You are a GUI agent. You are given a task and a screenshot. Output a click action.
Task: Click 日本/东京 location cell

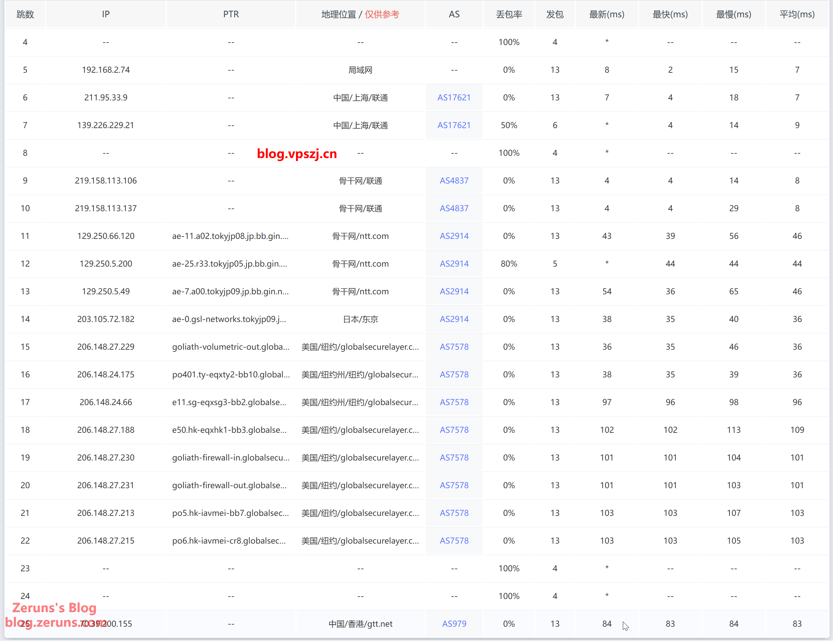tap(360, 319)
